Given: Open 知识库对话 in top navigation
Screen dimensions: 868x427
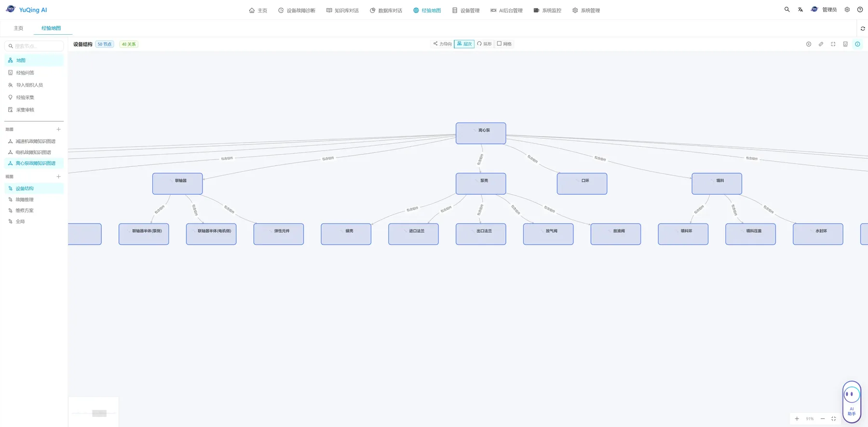Looking at the screenshot, I should (x=342, y=10).
